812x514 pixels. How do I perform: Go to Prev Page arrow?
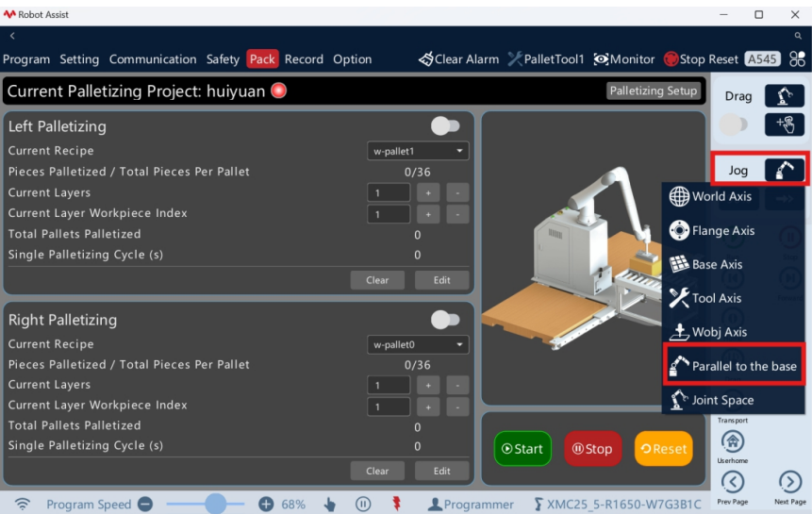point(732,482)
